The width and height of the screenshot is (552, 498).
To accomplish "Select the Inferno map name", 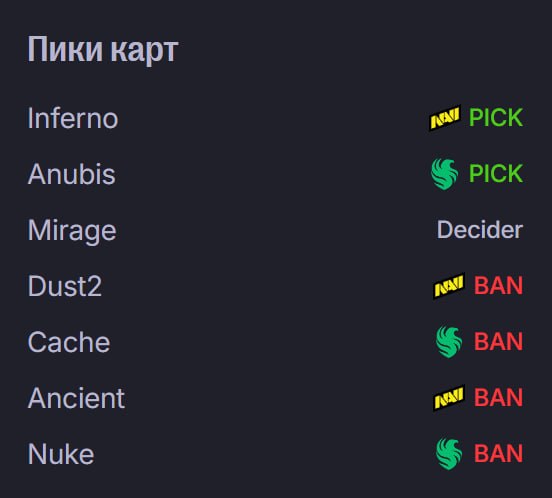I will click(x=73, y=118).
